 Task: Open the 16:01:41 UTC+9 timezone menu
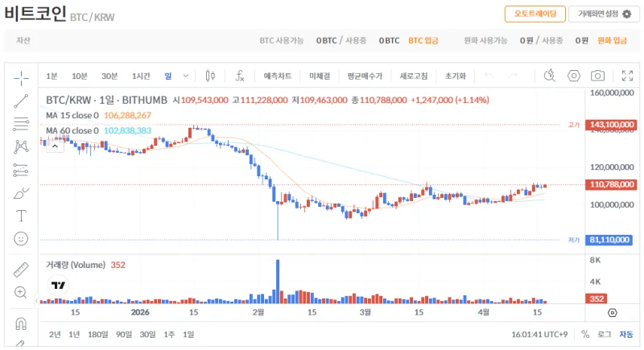[x=539, y=335]
